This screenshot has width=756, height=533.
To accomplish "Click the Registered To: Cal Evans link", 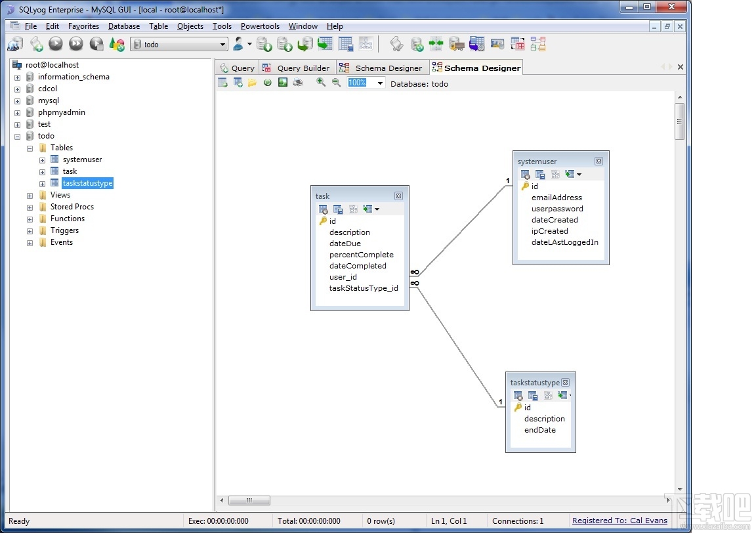I will 619,521.
